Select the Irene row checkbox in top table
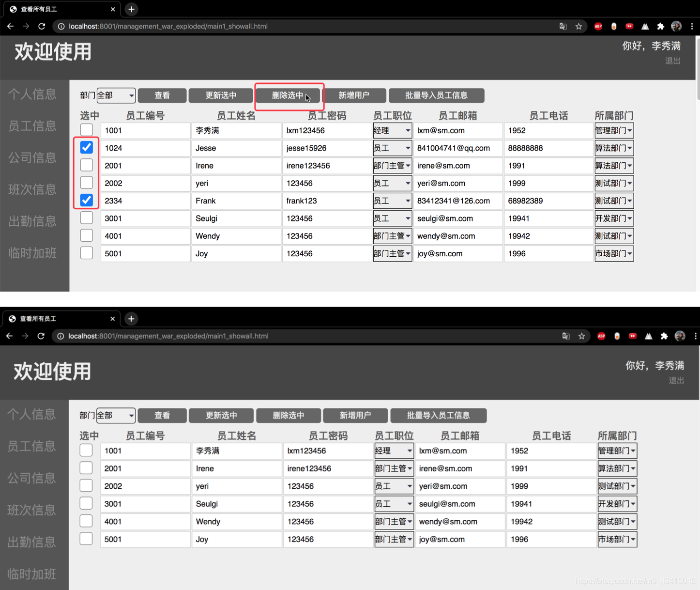This screenshot has width=700, height=590. (x=87, y=165)
